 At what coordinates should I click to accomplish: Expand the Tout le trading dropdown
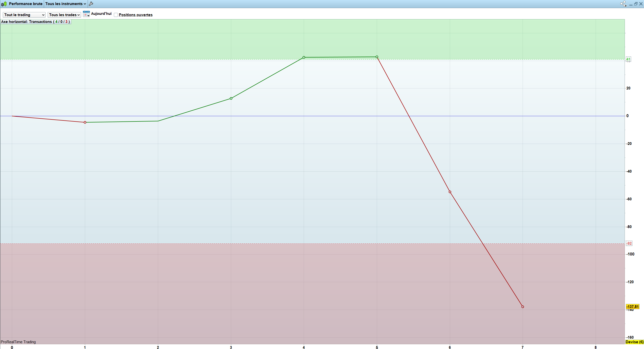[x=24, y=15]
